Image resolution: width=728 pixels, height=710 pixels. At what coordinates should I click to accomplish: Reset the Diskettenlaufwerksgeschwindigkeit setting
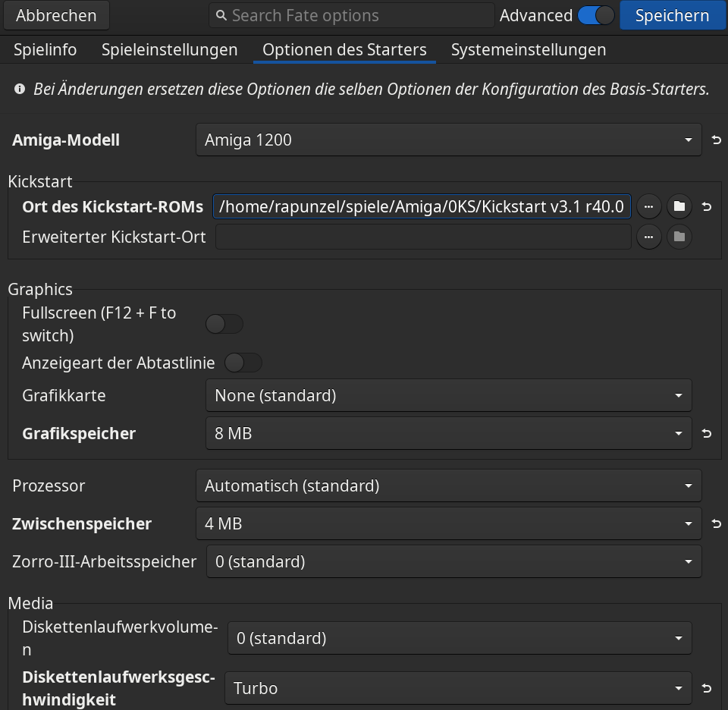706,688
